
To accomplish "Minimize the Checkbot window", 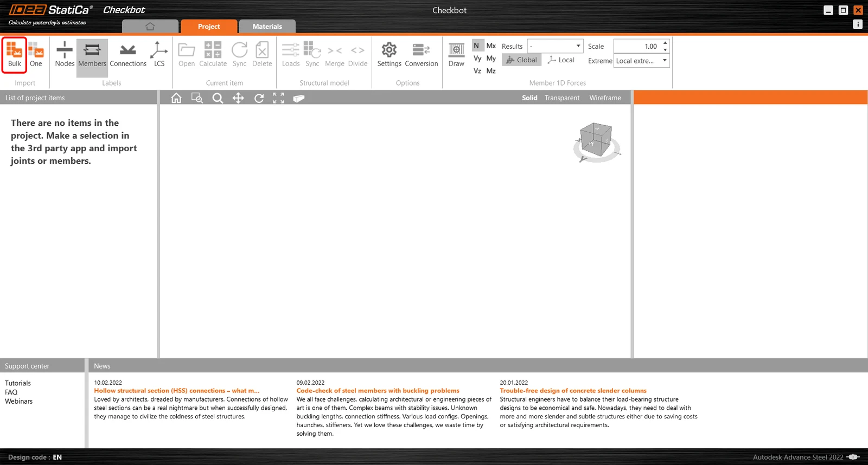I will pyautogui.click(x=828, y=10).
